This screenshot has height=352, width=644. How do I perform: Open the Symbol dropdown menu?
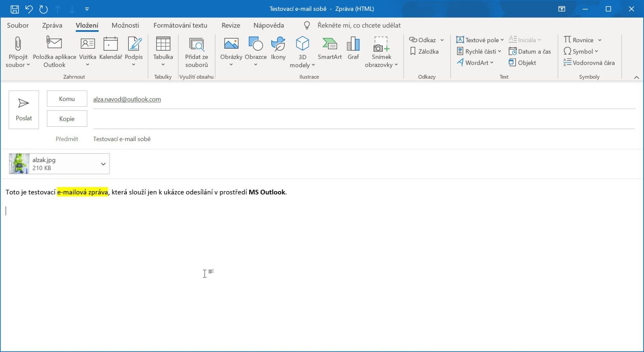596,51
